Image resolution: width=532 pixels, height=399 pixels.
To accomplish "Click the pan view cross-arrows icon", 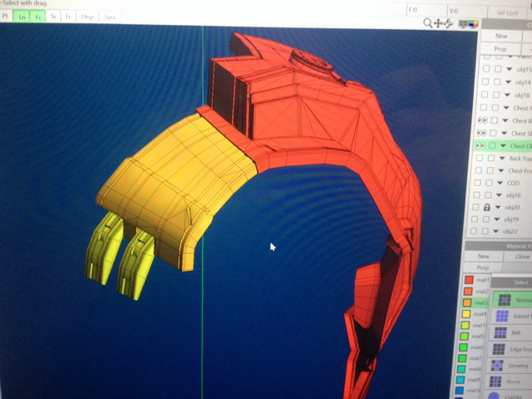I will (438, 23).
